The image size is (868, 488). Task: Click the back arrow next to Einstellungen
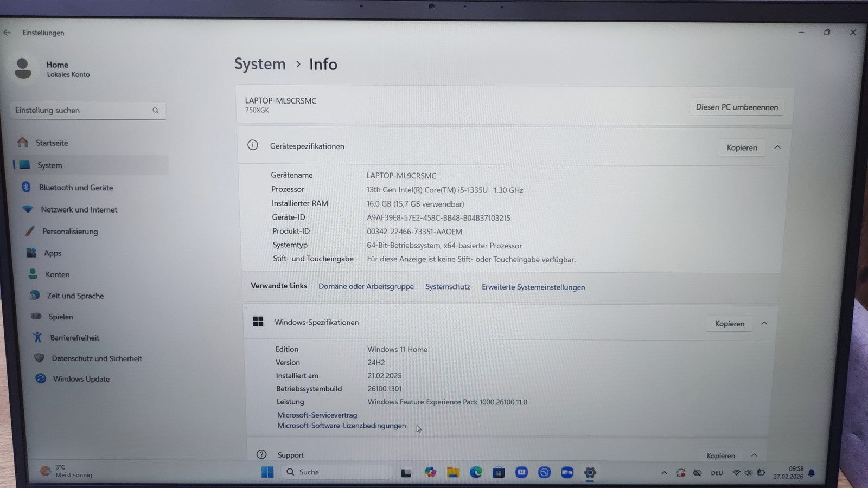click(7, 33)
